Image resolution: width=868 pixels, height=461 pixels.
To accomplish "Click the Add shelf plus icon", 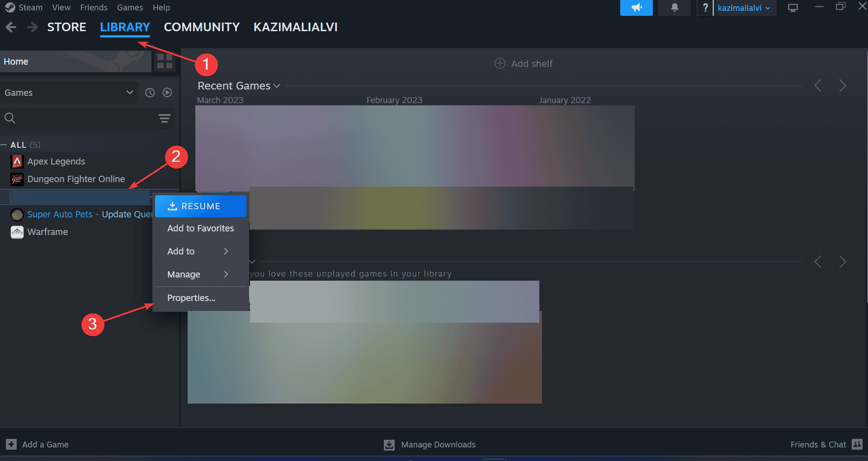I will coord(500,63).
